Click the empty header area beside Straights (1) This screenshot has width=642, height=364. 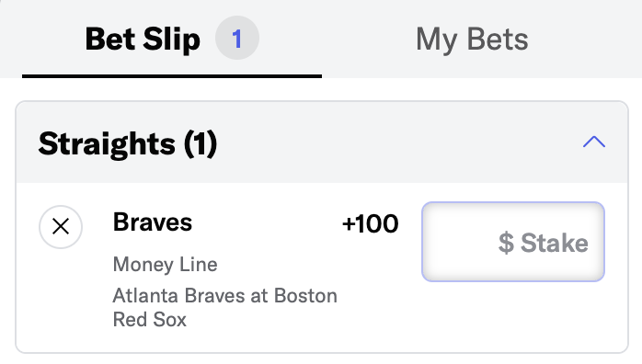[399, 142]
